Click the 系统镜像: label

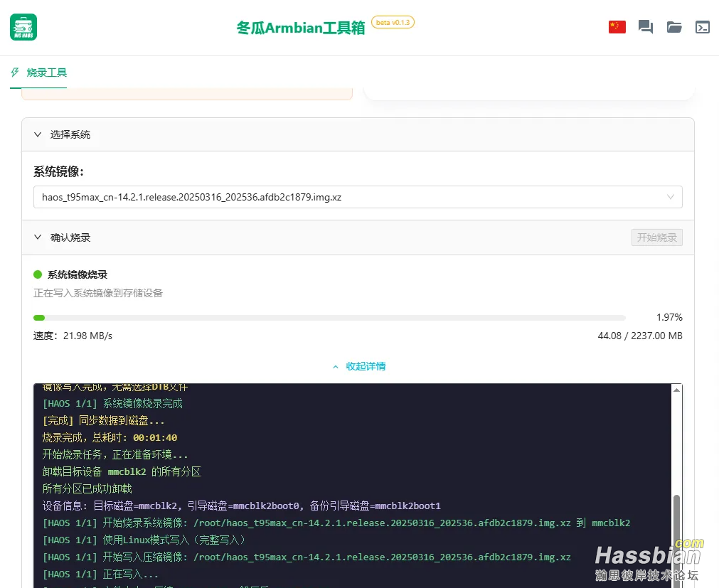coord(59,172)
